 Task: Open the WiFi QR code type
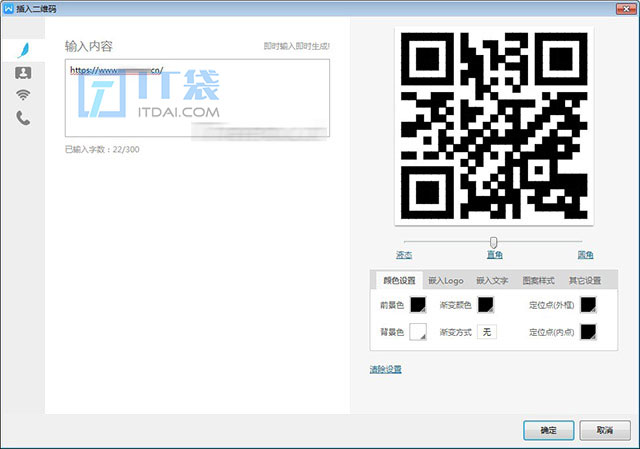(x=23, y=95)
